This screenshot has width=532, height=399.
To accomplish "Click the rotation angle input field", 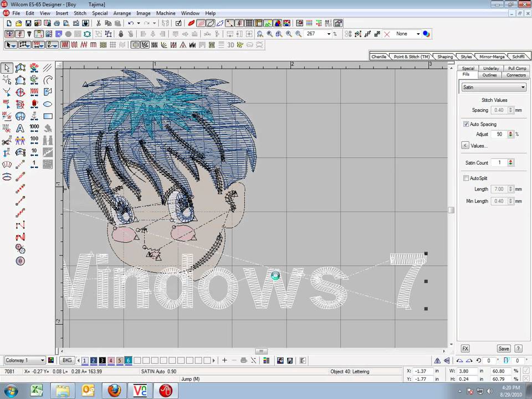I will tap(489, 361).
